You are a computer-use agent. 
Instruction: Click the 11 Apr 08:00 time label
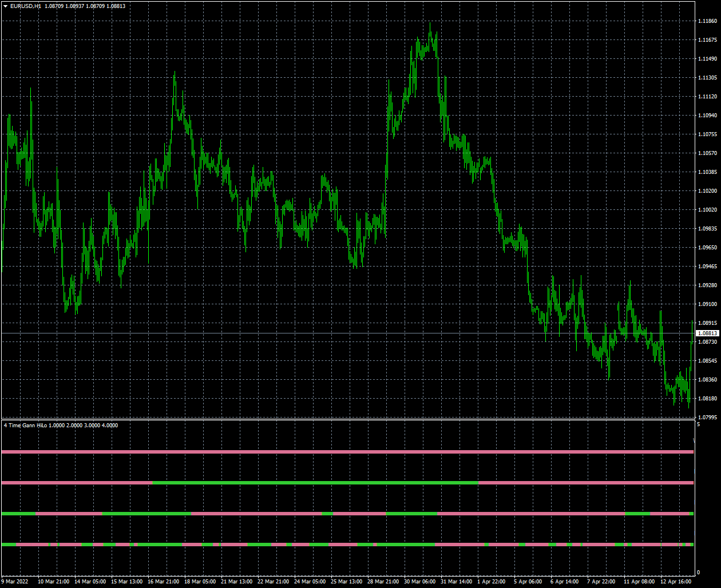coord(640,582)
